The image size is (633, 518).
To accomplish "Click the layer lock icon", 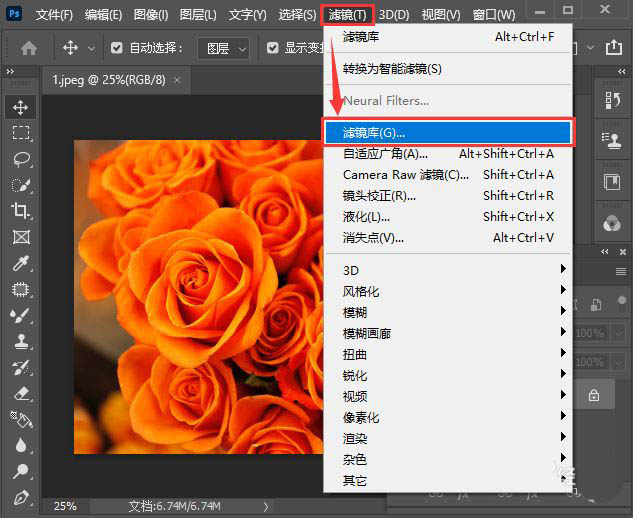I will (x=594, y=395).
